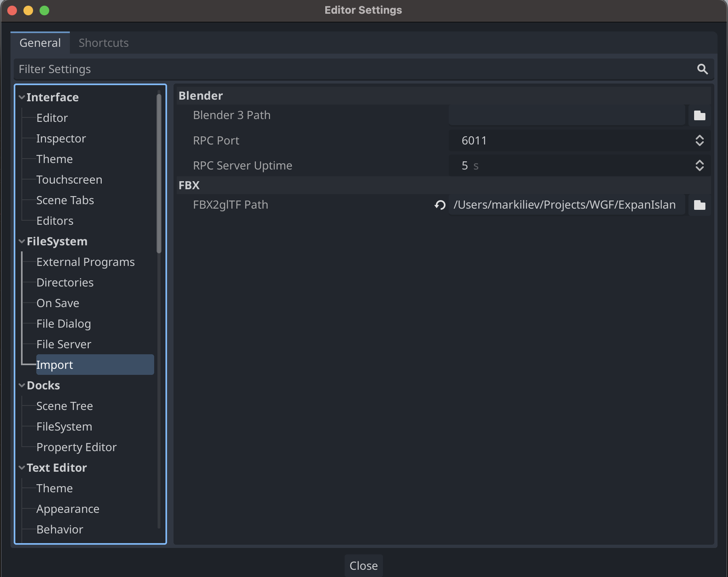Image resolution: width=728 pixels, height=577 pixels.
Task: Browse for FBX2glTF Path using folder icon
Action: point(699,205)
